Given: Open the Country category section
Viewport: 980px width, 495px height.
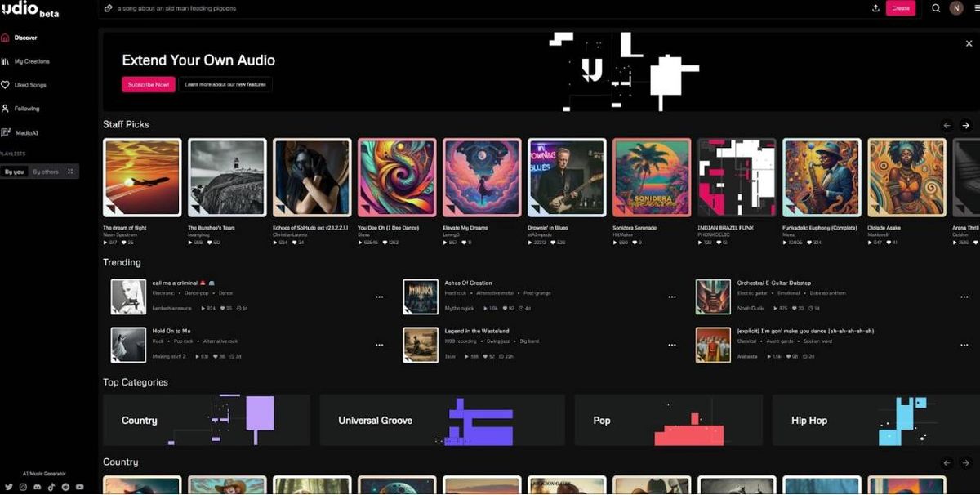Looking at the screenshot, I should click(x=205, y=420).
